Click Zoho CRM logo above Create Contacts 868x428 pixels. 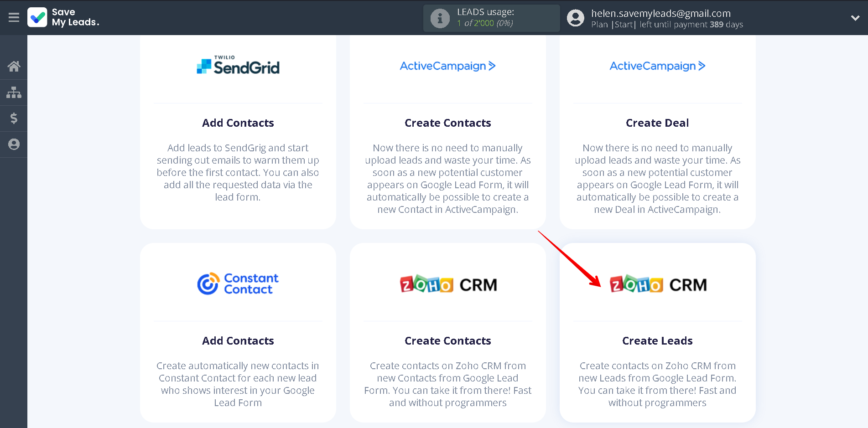pos(448,284)
